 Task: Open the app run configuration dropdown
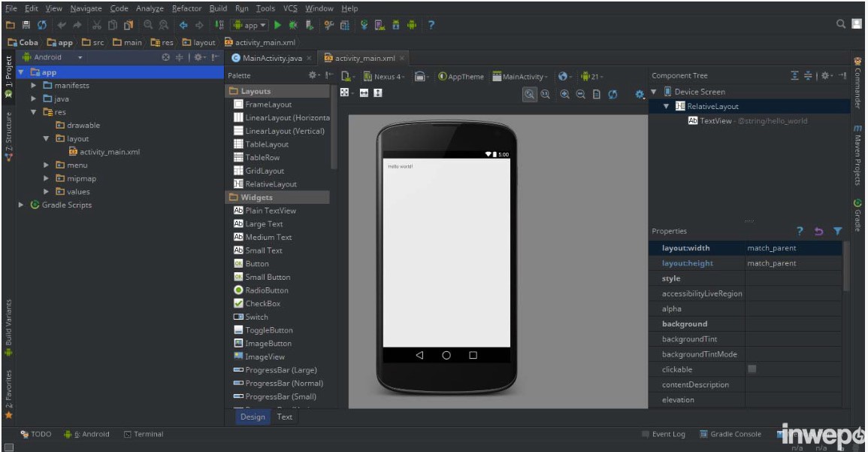250,25
